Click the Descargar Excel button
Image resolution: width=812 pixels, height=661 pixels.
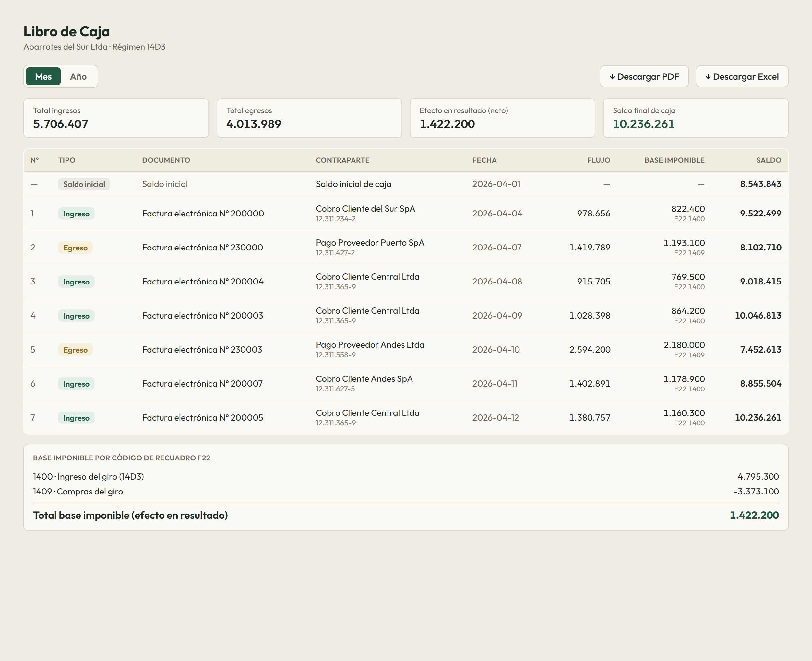coord(742,76)
